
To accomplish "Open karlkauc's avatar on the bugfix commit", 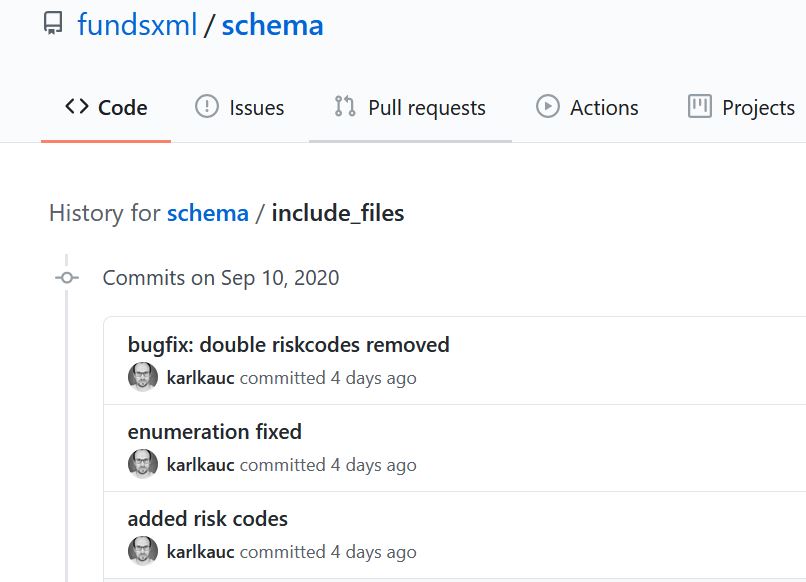I will [143, 377].
